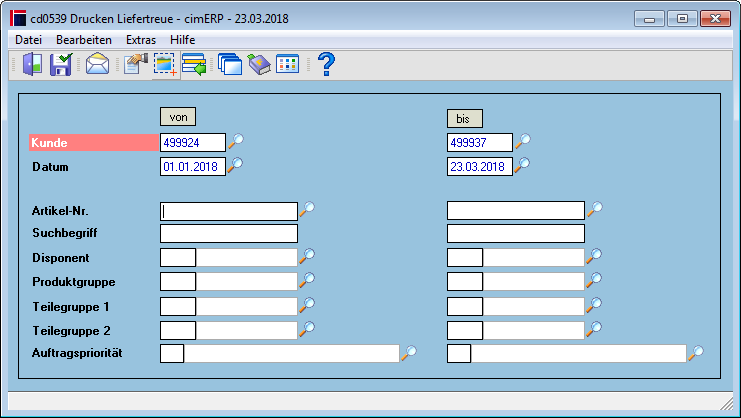Click the Suchbegriff von input field
Image resolution: width=741 pixels, height=418 pixels.
click(229, 233)
